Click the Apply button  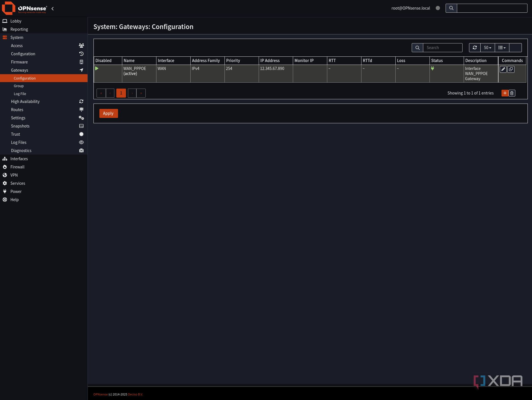(x=108, y=113)
